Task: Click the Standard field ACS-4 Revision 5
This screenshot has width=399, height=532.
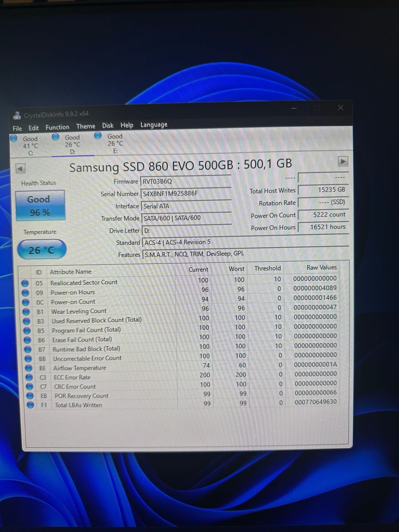Action: [246, 242]
